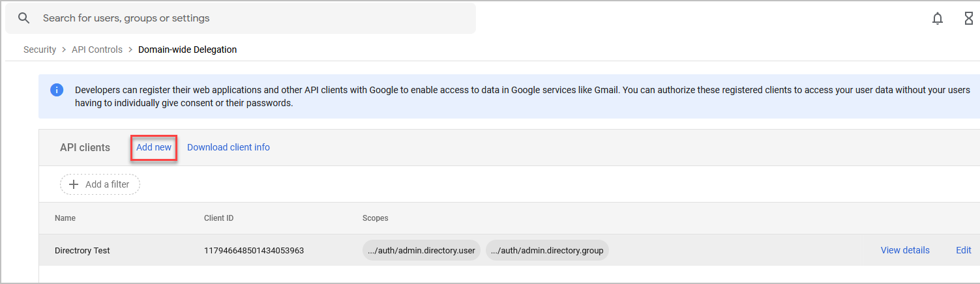
Task: Select the Directrory Test client row
Action: 509,250
